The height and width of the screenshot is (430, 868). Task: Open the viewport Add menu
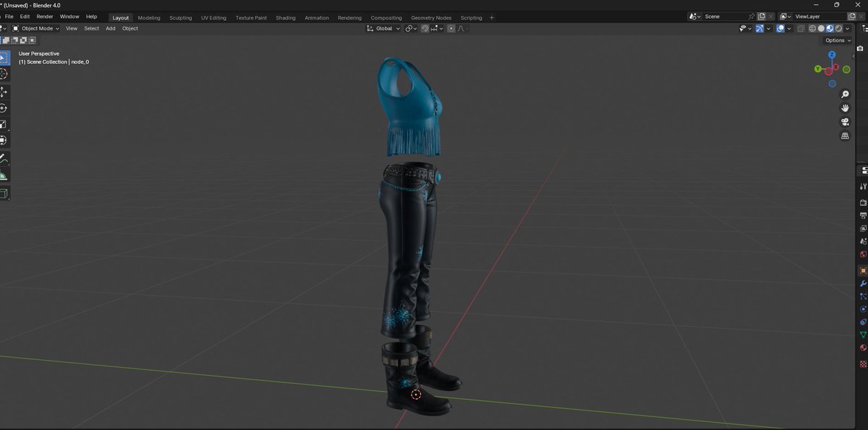click(x=111, y=28)
